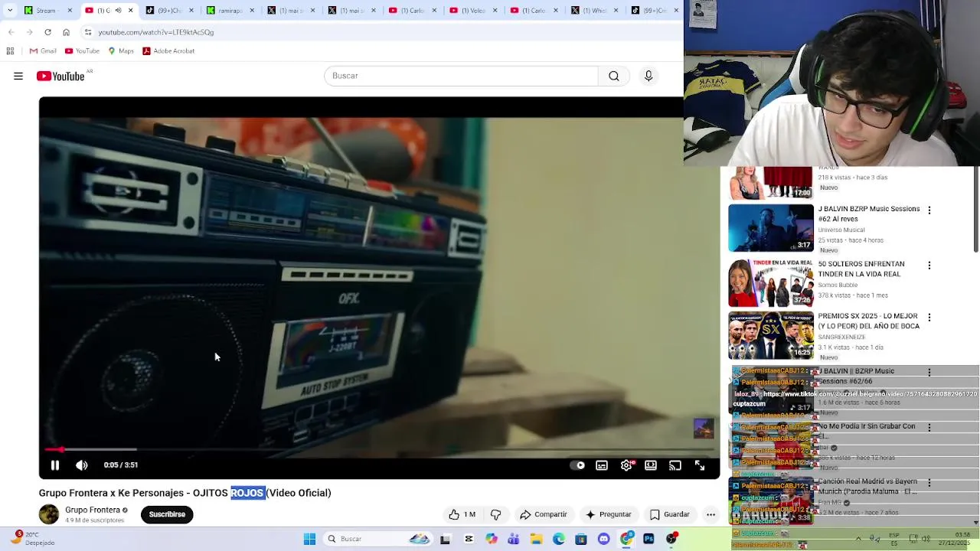Open Copilot from the taskbar
The width and height of the screenshot is (980, 551).
point(492,539)
